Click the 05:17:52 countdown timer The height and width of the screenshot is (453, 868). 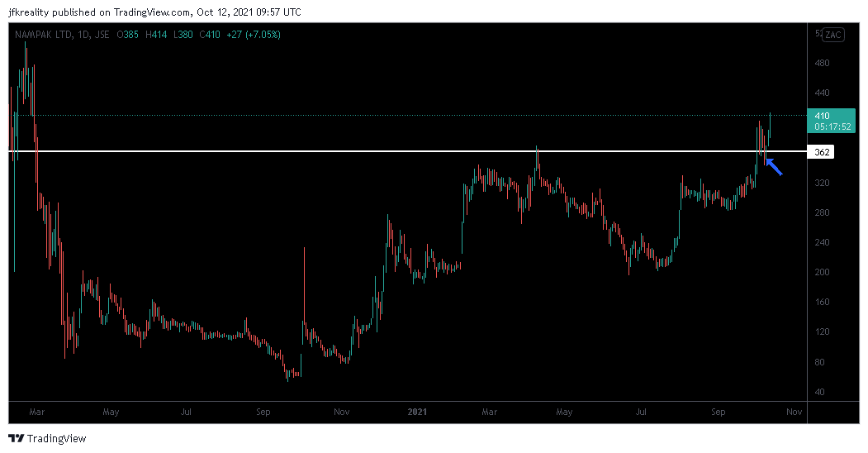[x=832, y=126]
